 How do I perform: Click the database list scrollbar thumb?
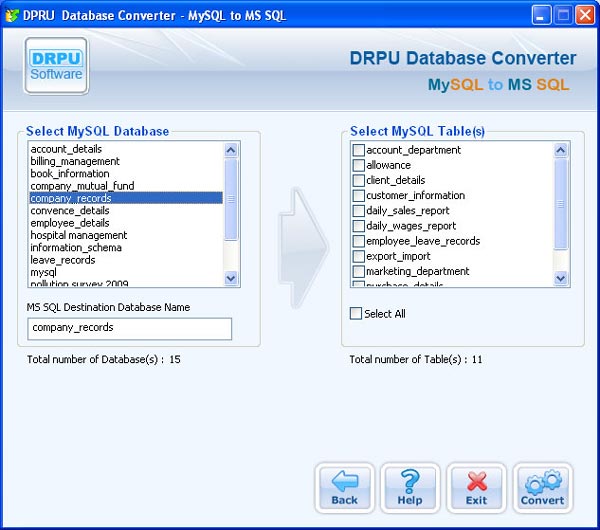pos(231,199)
